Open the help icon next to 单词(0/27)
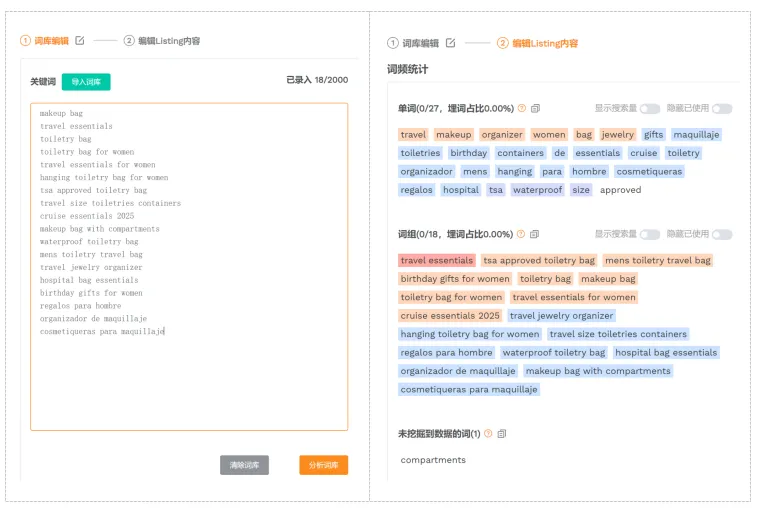Image resolution: width=762 pixels, height=510 pixels. pyautogui.click(x=522, y=108)
